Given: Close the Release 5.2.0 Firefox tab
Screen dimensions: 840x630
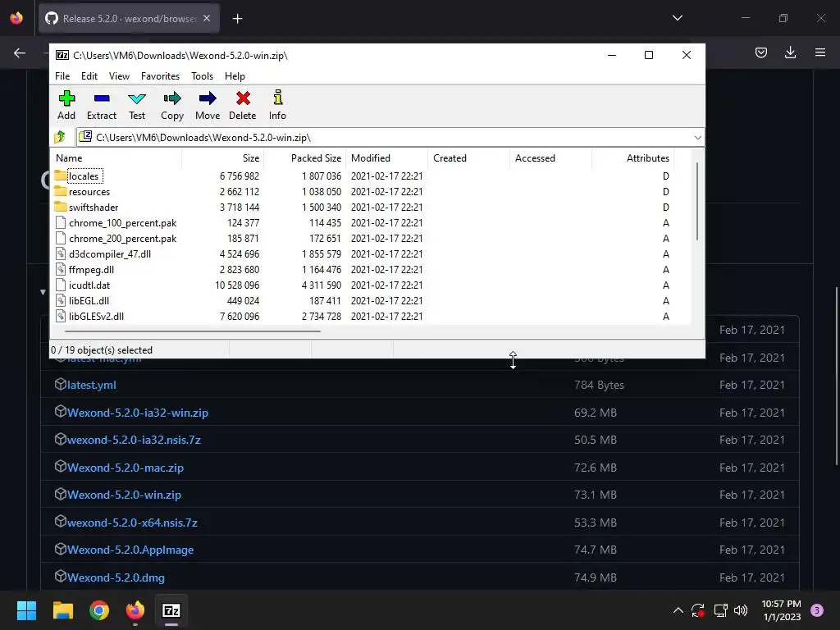Looking at the screenshot, I should [x=207, y=18].
